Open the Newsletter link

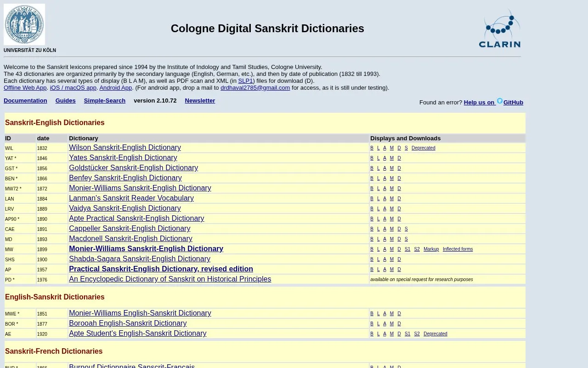click(200, 100)
